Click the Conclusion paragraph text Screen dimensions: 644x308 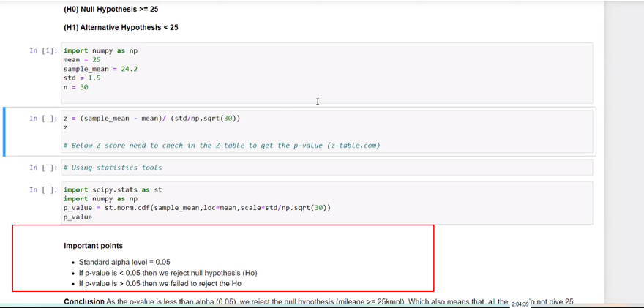pyautogui.click(x=293, y=302)
